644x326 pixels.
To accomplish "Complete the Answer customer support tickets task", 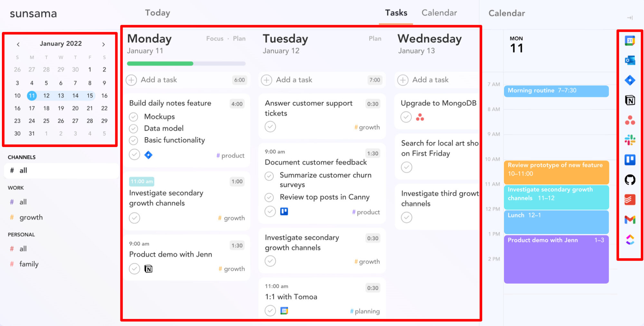I will tap(270, 127).
